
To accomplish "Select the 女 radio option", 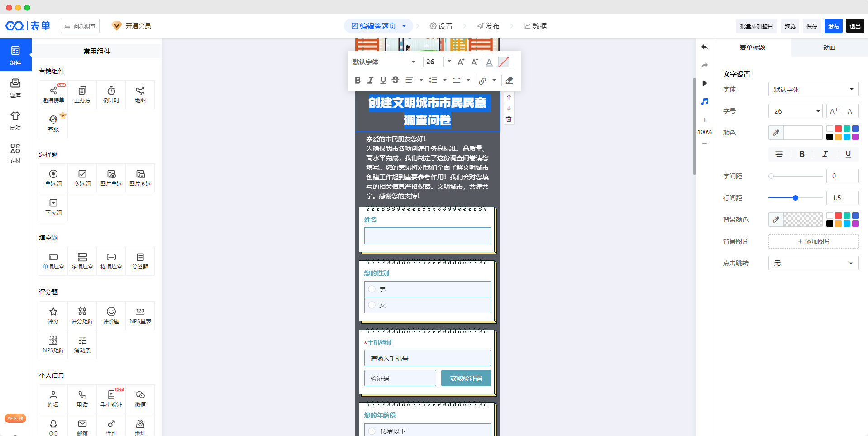I will (372, 305).
